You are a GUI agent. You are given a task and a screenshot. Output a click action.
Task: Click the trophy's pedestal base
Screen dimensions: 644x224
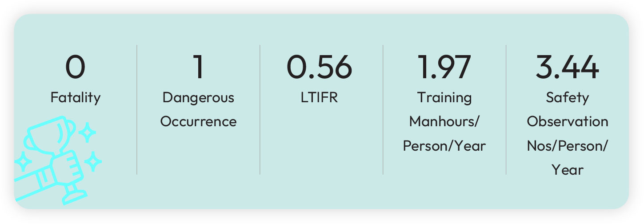[74, 194]
